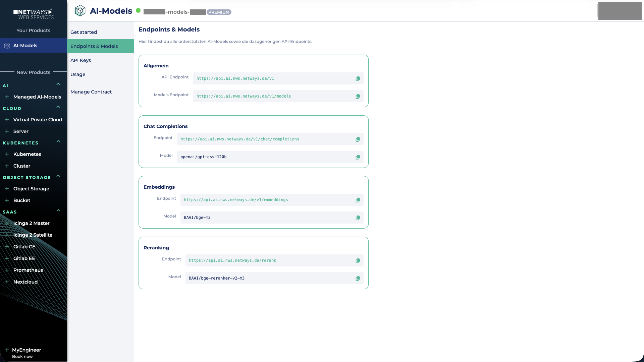Switch to the API Keys tab

pyautogui.click(x=80, y=60)
